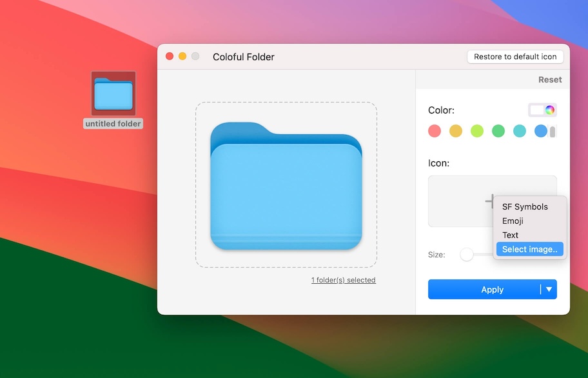Click the Size slider handle
588x378 pixels.
[467, 255]
